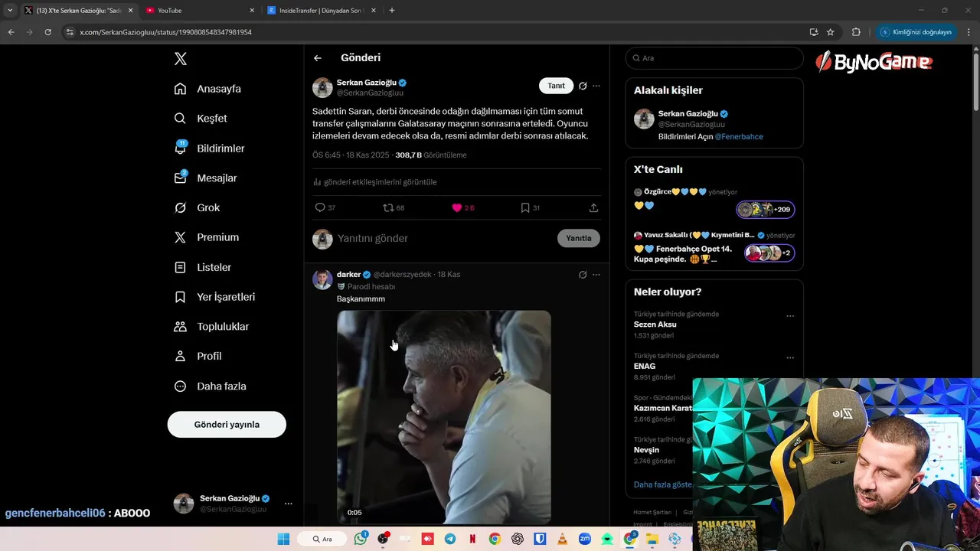Viewport: 980px width, 551px height.
Task: Toggle bookmark icon with 31 count
Action: (x=530, y=207)
